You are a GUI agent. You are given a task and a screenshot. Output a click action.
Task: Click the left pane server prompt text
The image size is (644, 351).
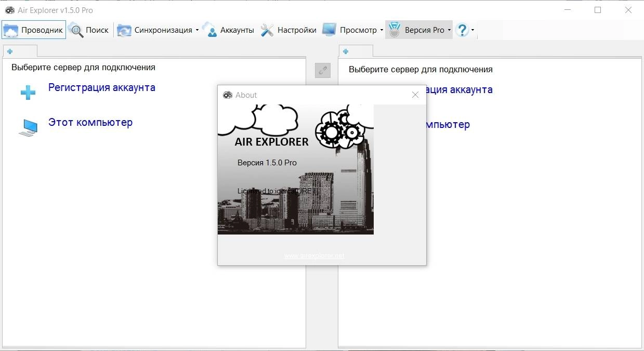[83, 67]
